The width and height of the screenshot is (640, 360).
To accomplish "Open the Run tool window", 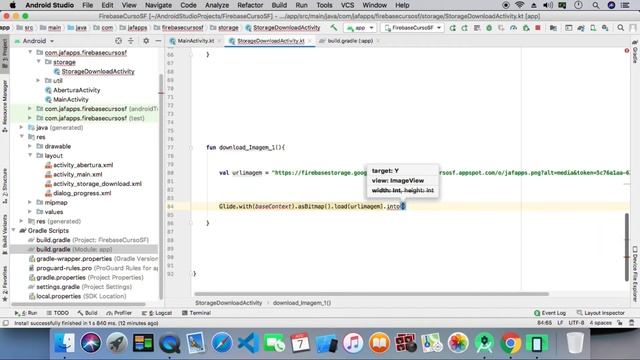I will (x=26, y=313).
